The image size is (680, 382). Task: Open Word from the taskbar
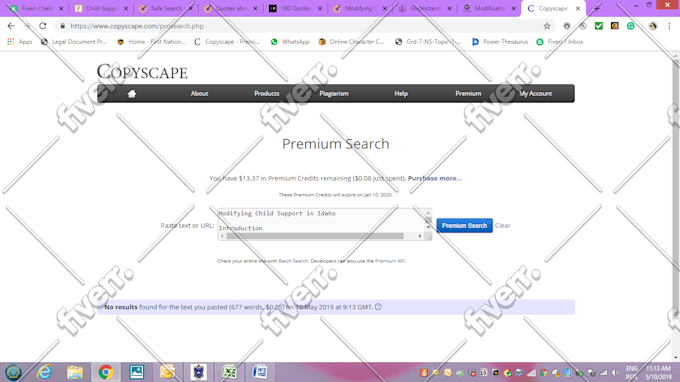[260, 372]
